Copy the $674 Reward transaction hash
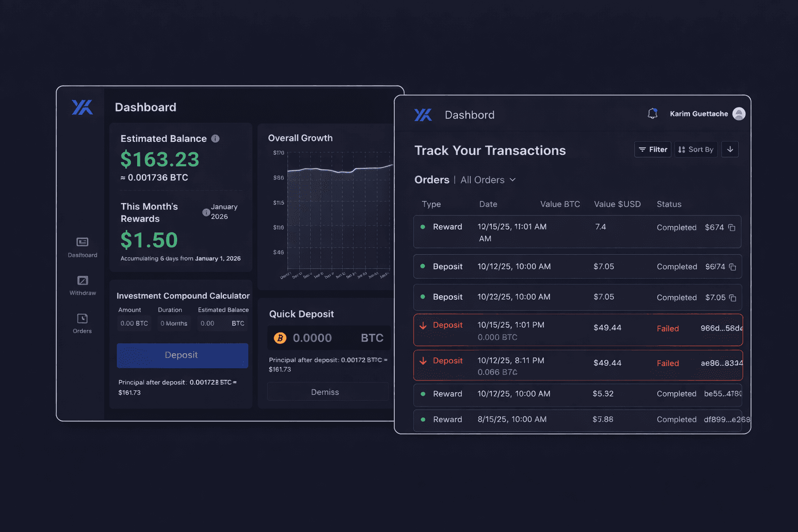 click(733, 228)
